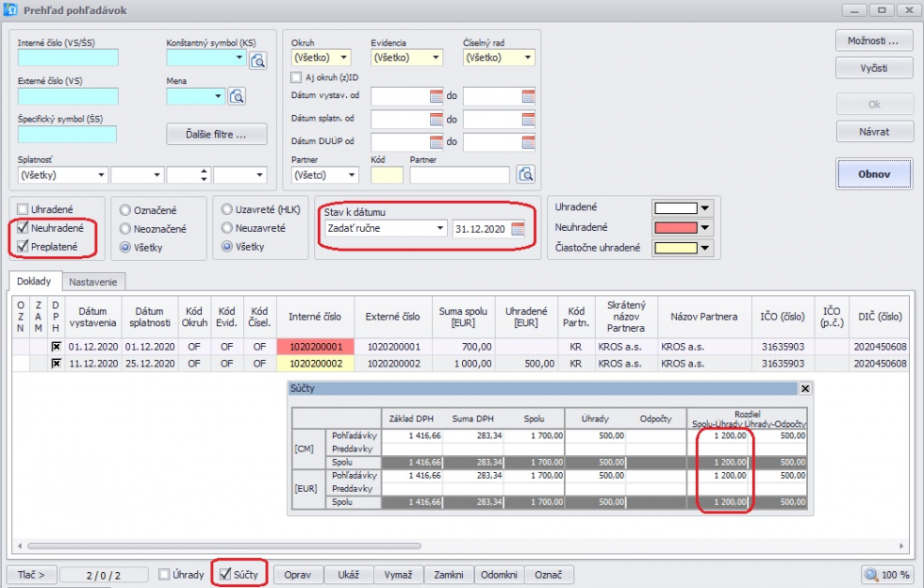This screenshot has width=924, height=588.
Task: Click the Možnosti ... button
Action: pyautogui.click(x=873, y=41)
